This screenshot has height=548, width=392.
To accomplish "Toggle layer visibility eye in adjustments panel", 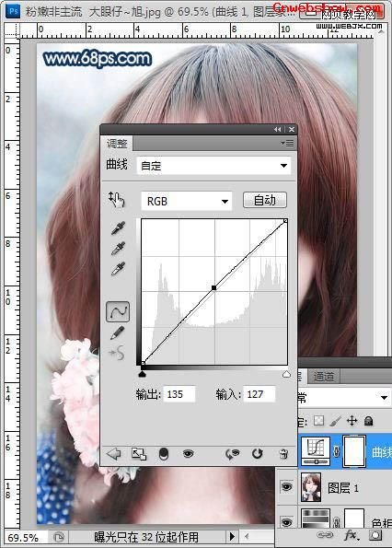I will tap(188, 454).
